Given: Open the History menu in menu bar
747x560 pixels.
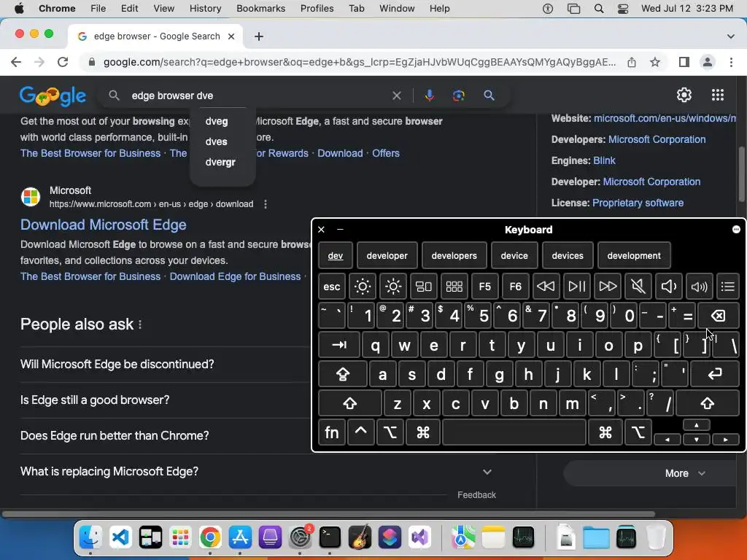Looking at the screenshot, I should click(x=205, y=9).
